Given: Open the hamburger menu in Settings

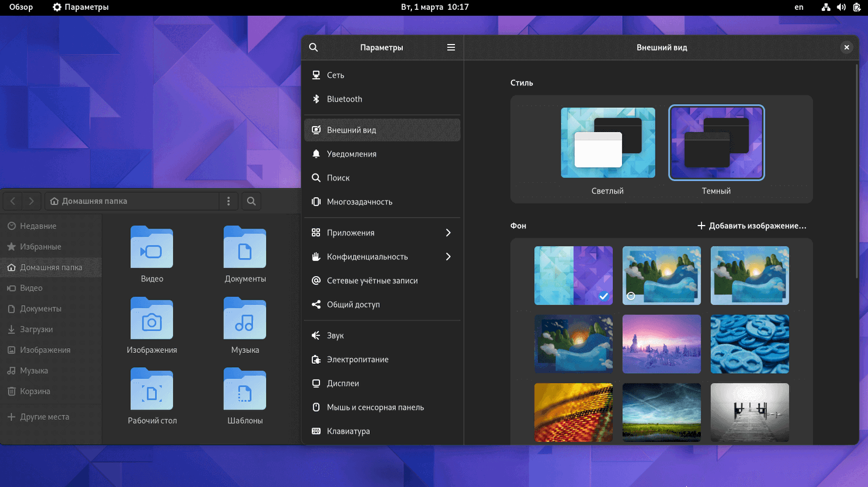Looking at the screenshot, I should (451, 47).
